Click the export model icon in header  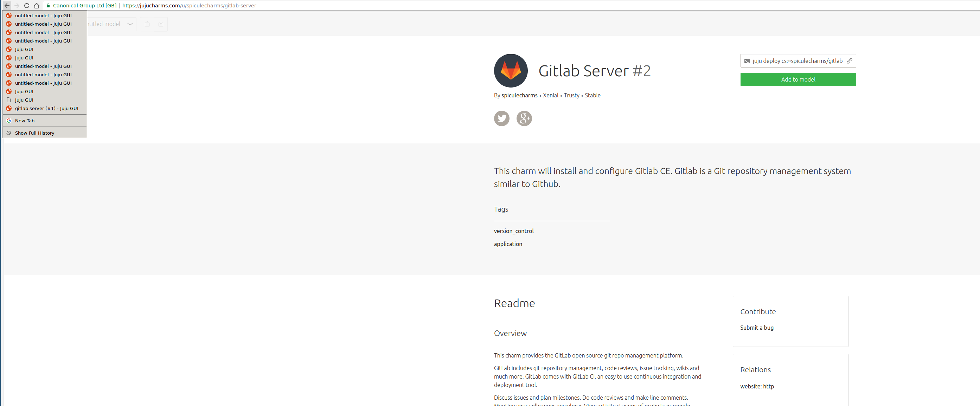tap(147, 24)
